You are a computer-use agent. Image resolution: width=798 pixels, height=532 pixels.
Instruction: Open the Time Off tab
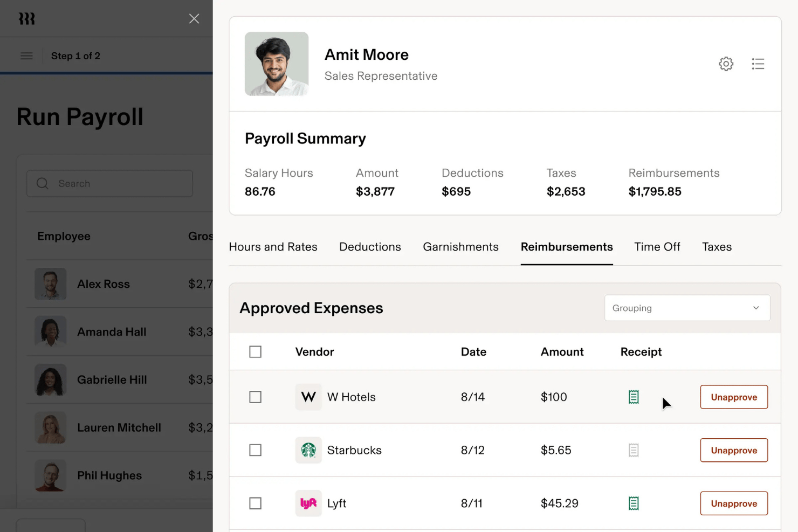coord(657,247)
